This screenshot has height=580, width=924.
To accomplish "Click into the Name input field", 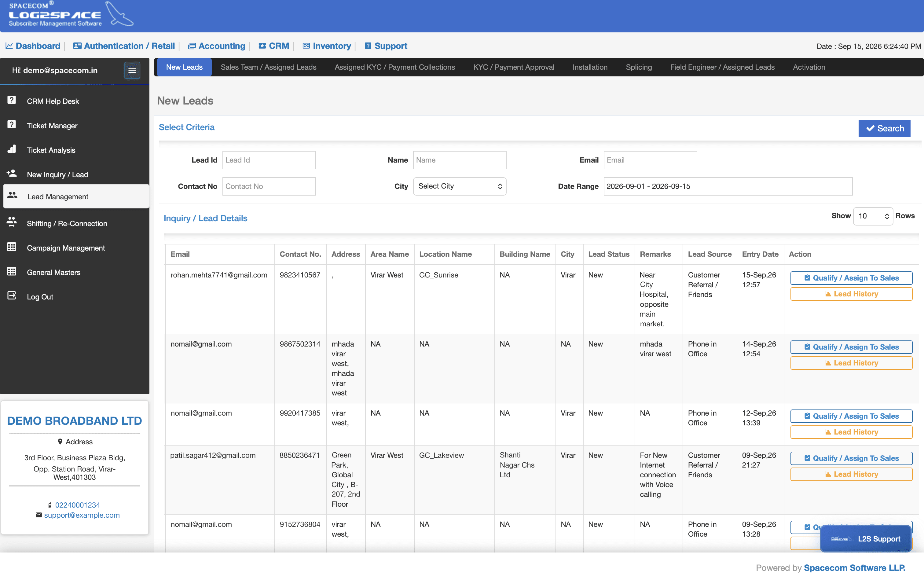I will click(460, 160).
